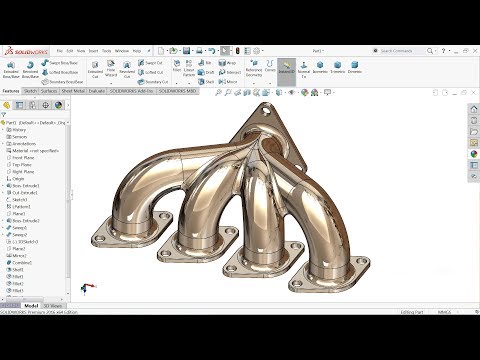Open the Hole Wizard tool

[x=111, y=69]
